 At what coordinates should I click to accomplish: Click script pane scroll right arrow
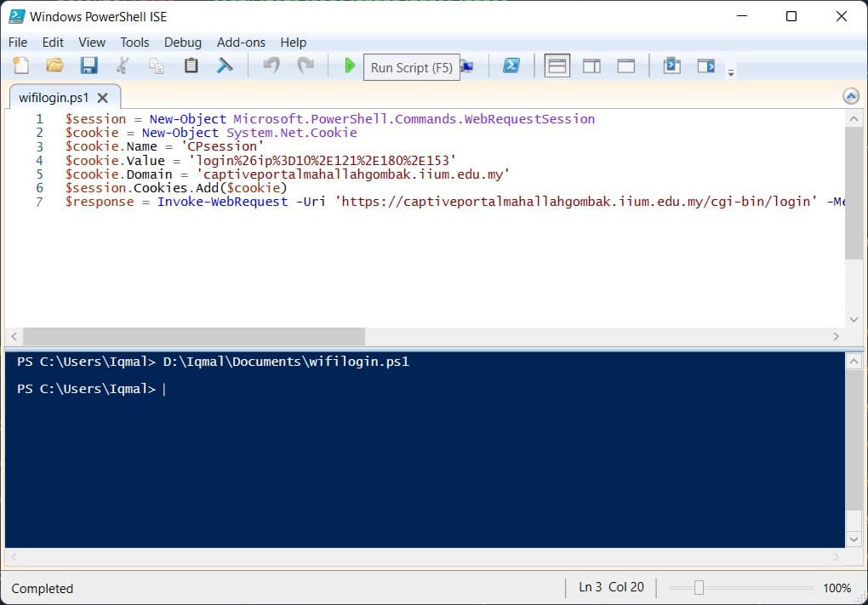coord(836,336)
